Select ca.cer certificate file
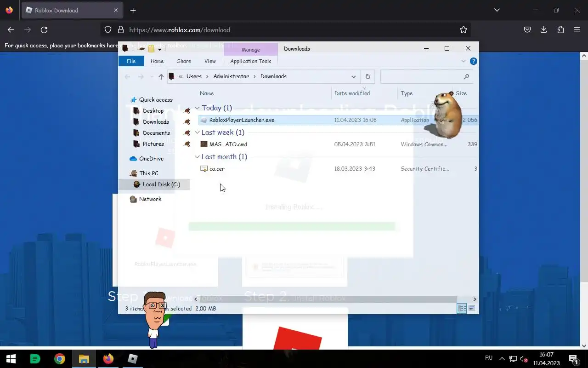 tap(217, 169)
